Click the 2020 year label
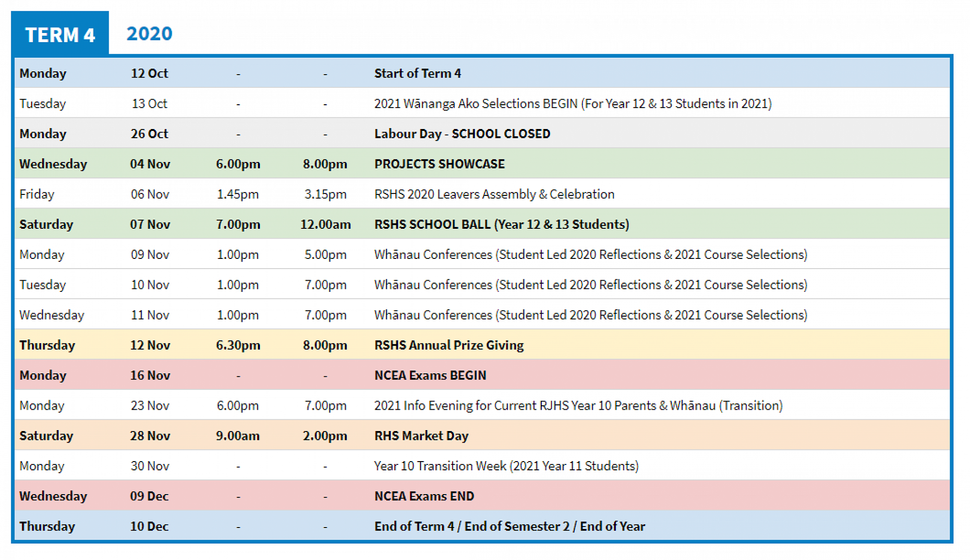This screenshot has width=970, height=560. tap(149, 33)
